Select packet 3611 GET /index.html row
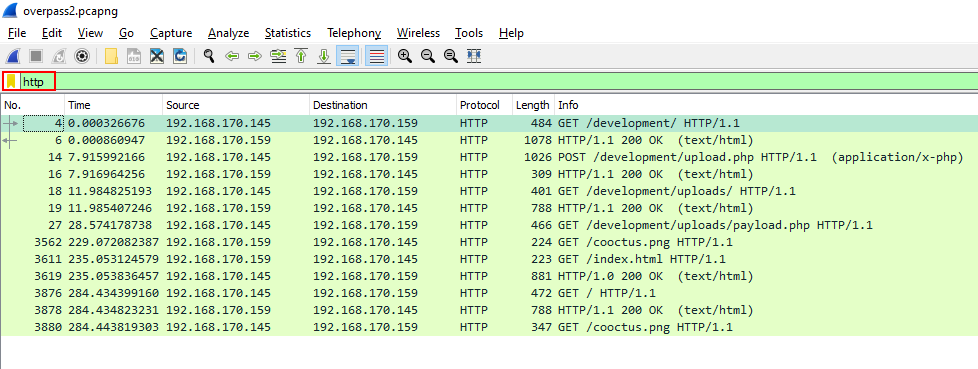 (489, 259)
